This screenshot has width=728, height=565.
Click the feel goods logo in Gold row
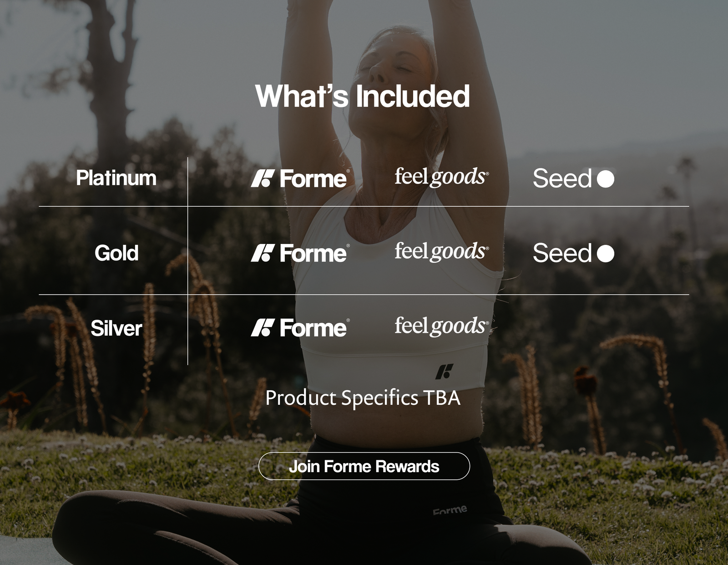point(442,252)
